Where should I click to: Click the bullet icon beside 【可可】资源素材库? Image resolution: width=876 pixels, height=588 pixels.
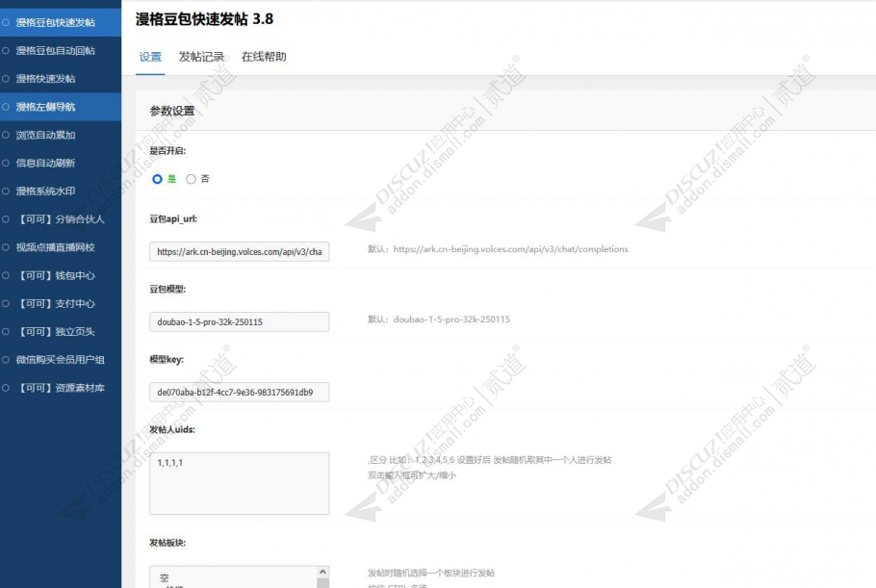[6, 388]
